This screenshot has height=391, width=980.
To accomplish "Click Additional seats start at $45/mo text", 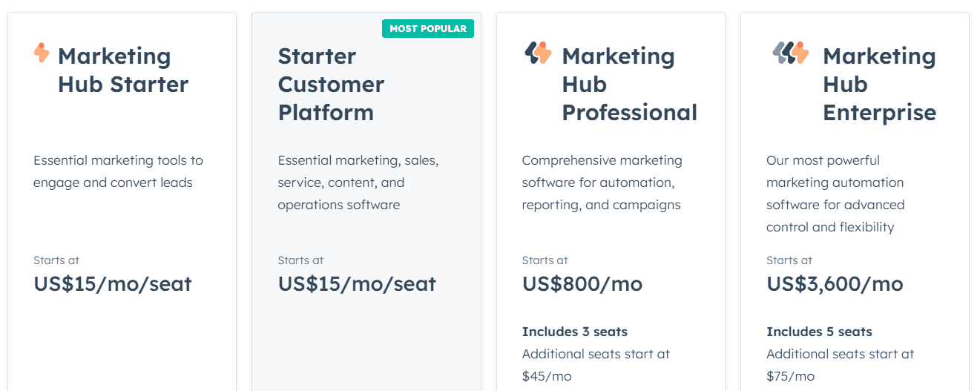I will coord(596,365).
